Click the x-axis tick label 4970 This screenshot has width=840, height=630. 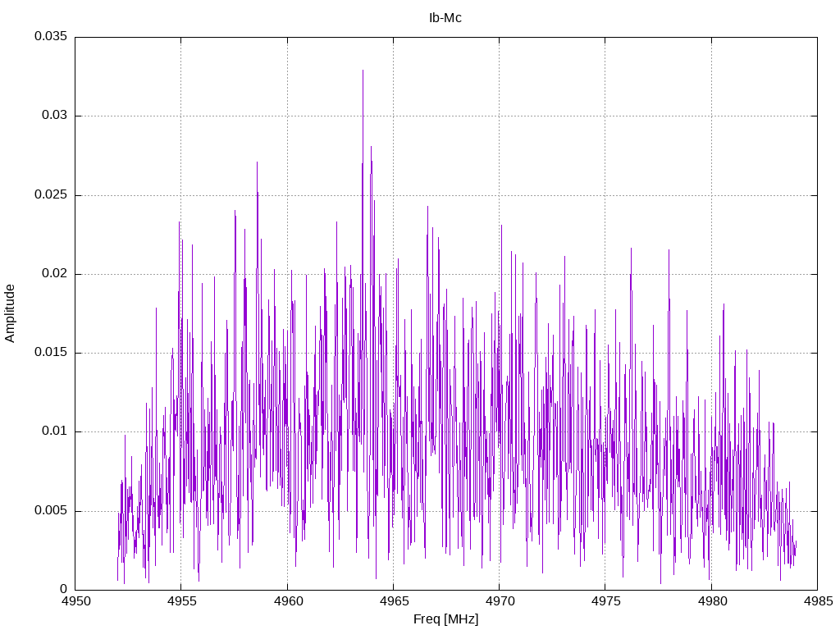pyautogui.click(x=500, y=601)
